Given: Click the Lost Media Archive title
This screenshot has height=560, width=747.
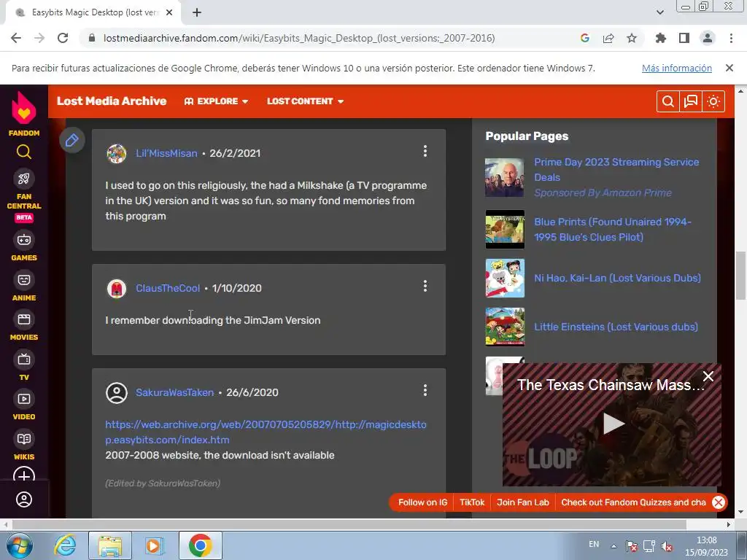Looking at the screenshot, I should tap(112, 101).
